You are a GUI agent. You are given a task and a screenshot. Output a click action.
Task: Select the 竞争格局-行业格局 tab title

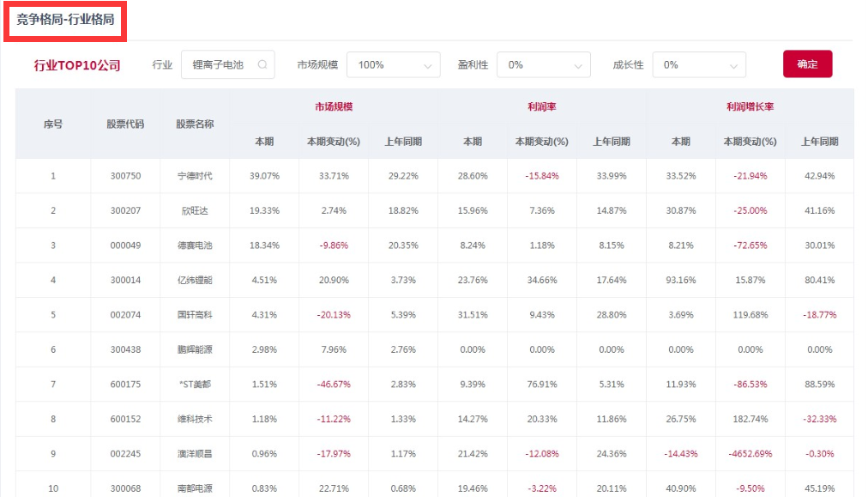[x=66, y=19]
